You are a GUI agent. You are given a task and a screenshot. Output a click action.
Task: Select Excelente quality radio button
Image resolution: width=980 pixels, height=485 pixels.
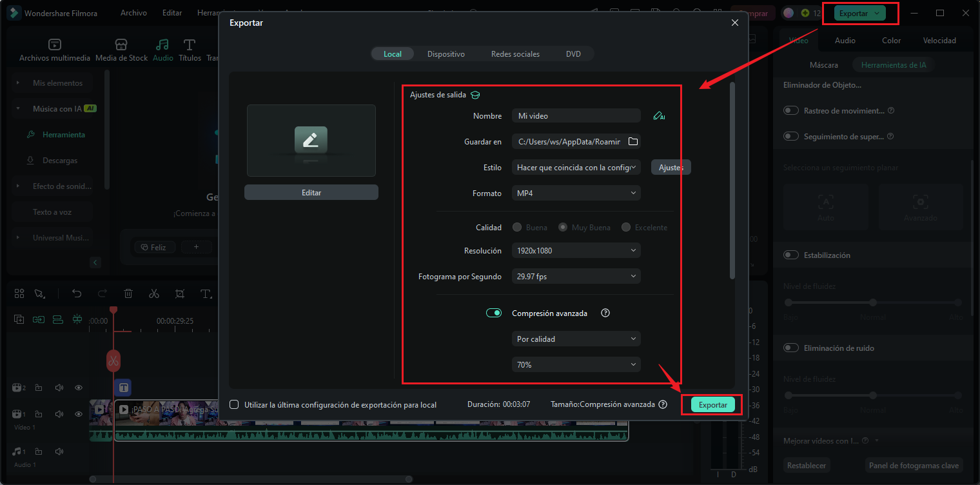tap(626, 227)
